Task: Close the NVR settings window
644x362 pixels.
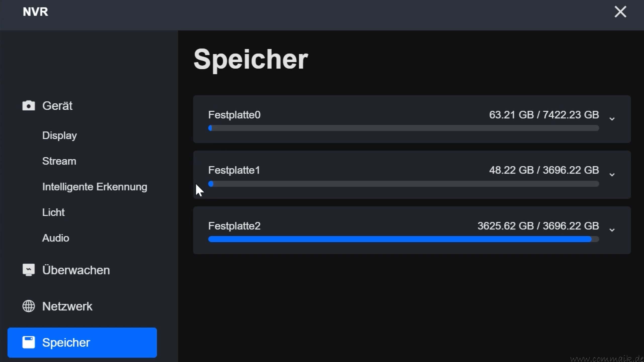Action: [x=620, y=12]
